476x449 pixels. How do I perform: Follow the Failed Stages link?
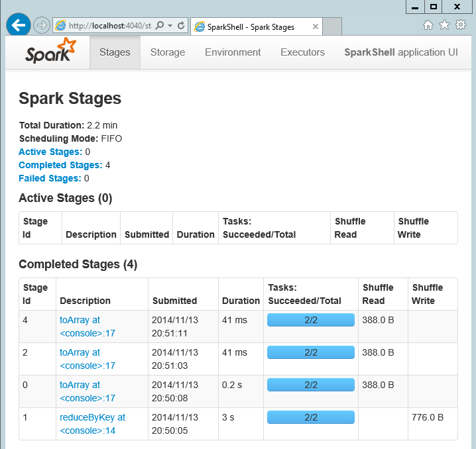[x=50, y=178]
